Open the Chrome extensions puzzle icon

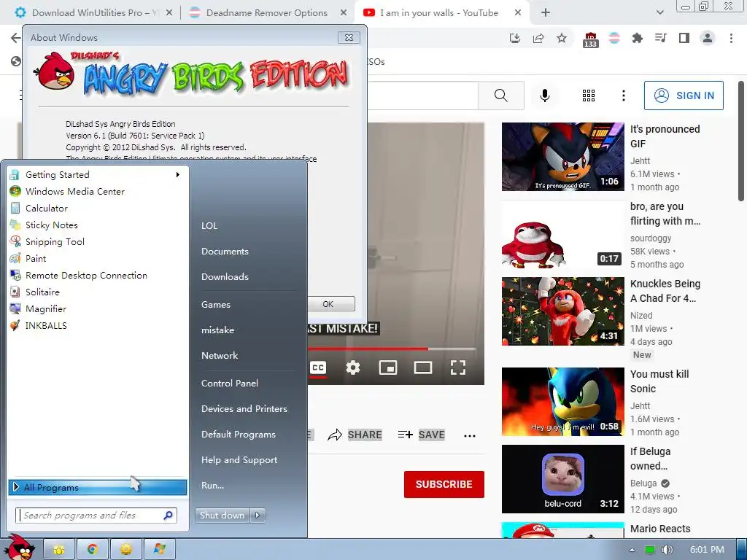coord(637,38)
